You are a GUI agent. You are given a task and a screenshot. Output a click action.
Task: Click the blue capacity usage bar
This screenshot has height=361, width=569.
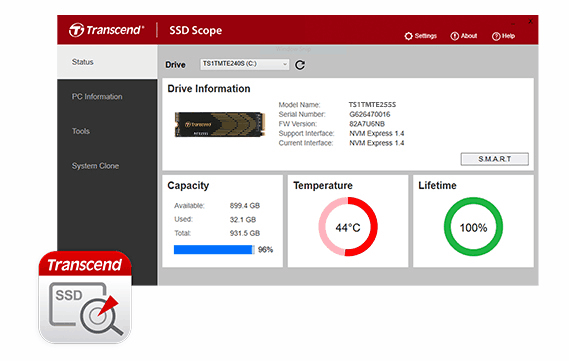click(x=214, y=250)
